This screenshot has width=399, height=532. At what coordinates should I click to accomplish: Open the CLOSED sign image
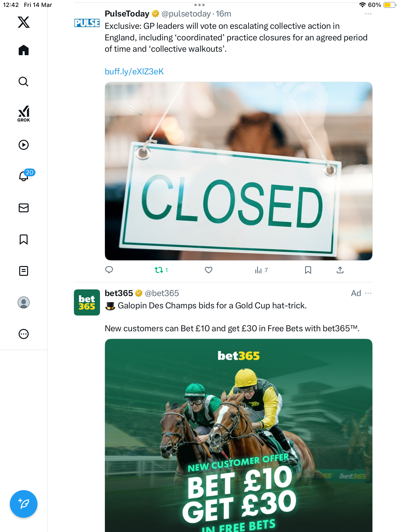(239, 171)
